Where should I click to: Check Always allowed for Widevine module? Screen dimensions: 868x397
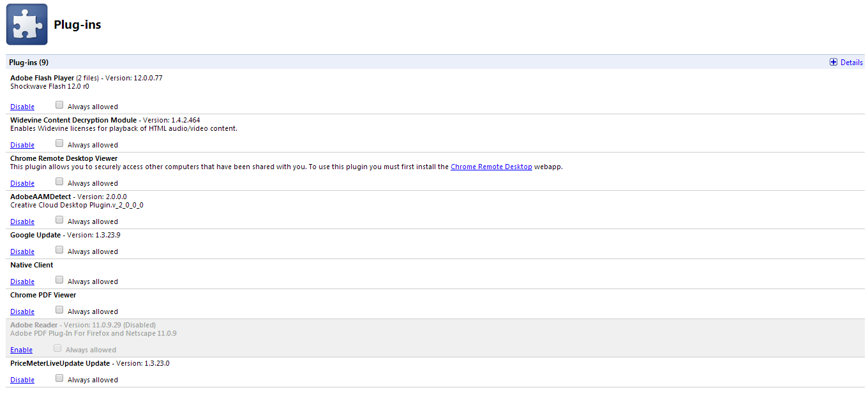click(59, 144)
